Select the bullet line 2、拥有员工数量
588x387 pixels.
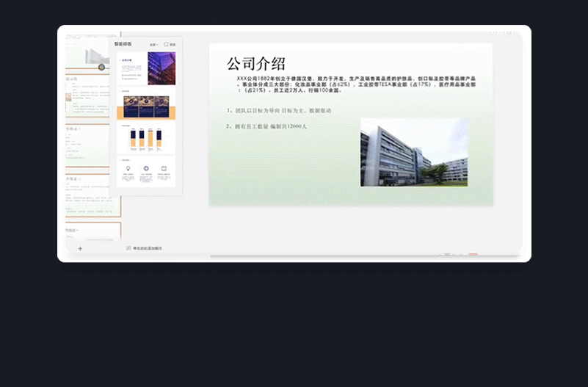pos(266,127)
